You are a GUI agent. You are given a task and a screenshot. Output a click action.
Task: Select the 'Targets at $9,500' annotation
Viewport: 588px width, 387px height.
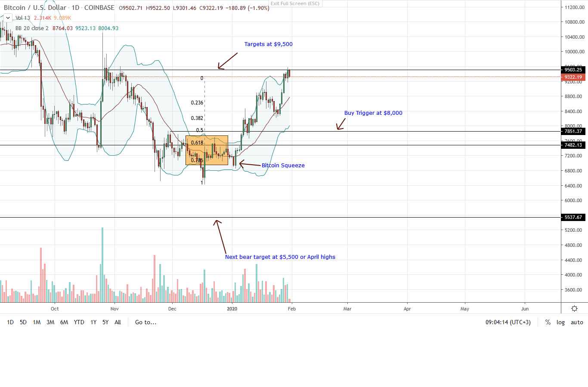pos(269,44)
